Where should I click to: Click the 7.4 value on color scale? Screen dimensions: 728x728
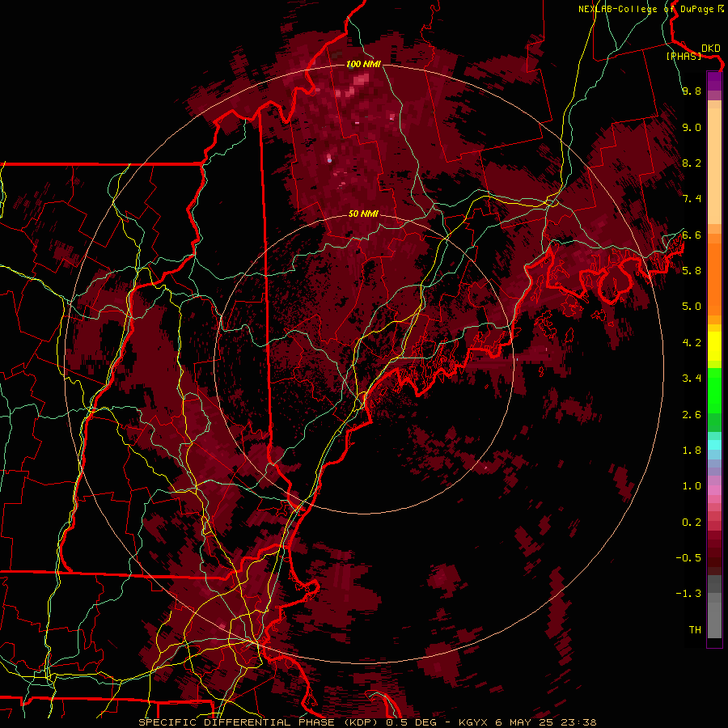click(x=692, y=199)
